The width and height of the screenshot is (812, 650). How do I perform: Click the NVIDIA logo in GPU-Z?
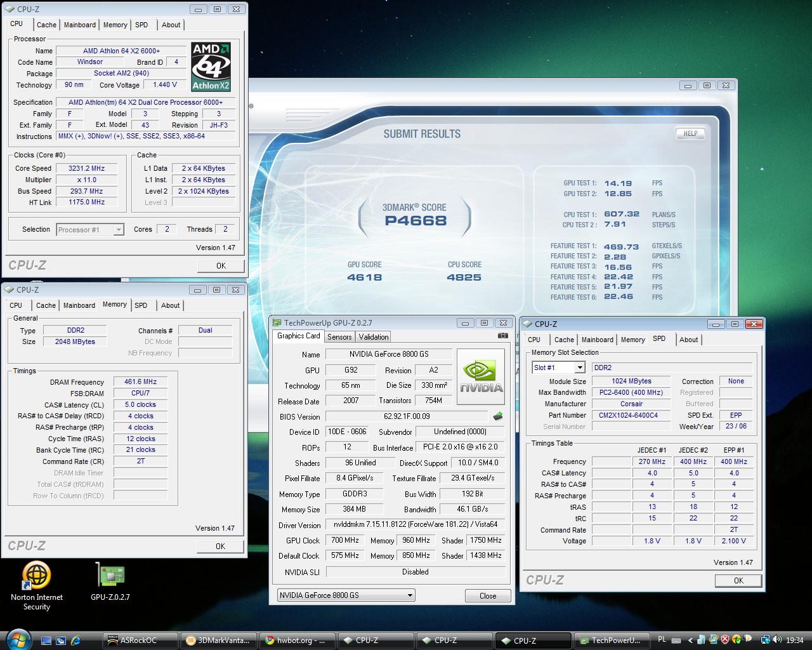click(481, 377)
